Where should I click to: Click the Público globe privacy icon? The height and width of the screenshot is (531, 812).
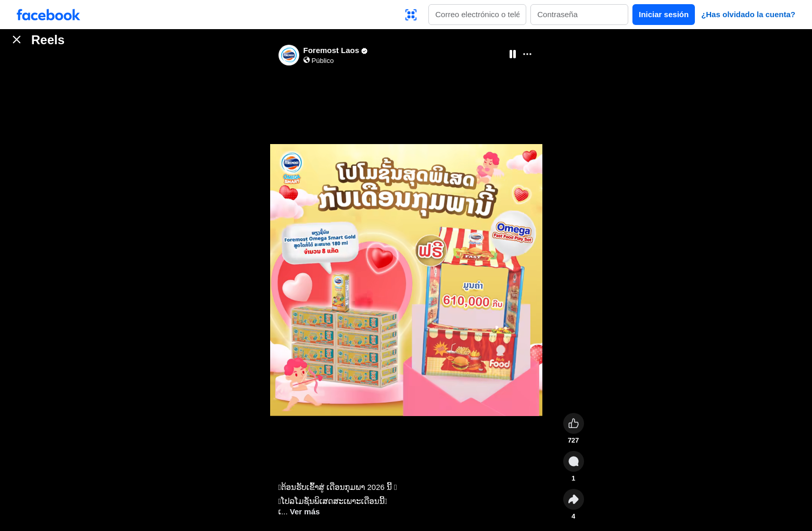coord(307,60)
